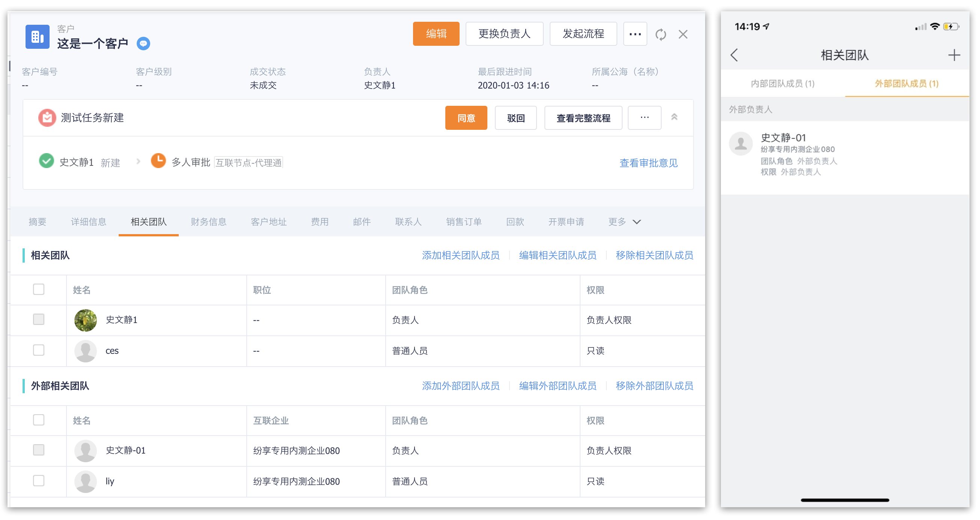The height and width of the screenshot is (520, 980).
Task: Click the 2020-01-03 14:16 follow-up time value
Action: (x=513, y=86)
